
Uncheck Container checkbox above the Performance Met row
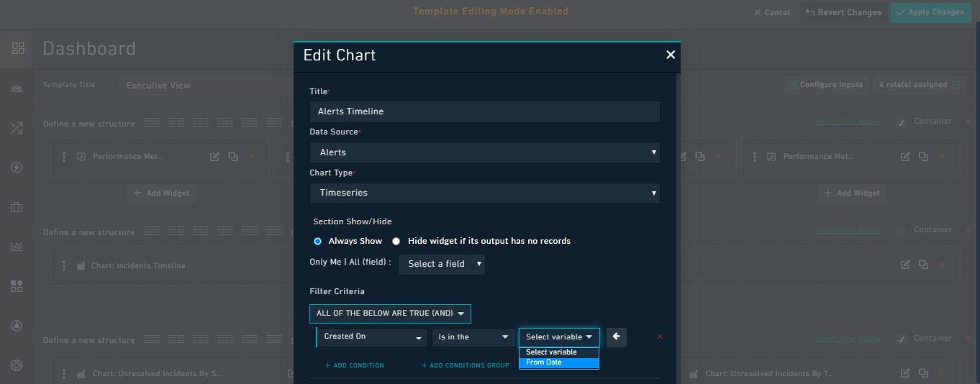pyautogui.click(x=901, y=122)
